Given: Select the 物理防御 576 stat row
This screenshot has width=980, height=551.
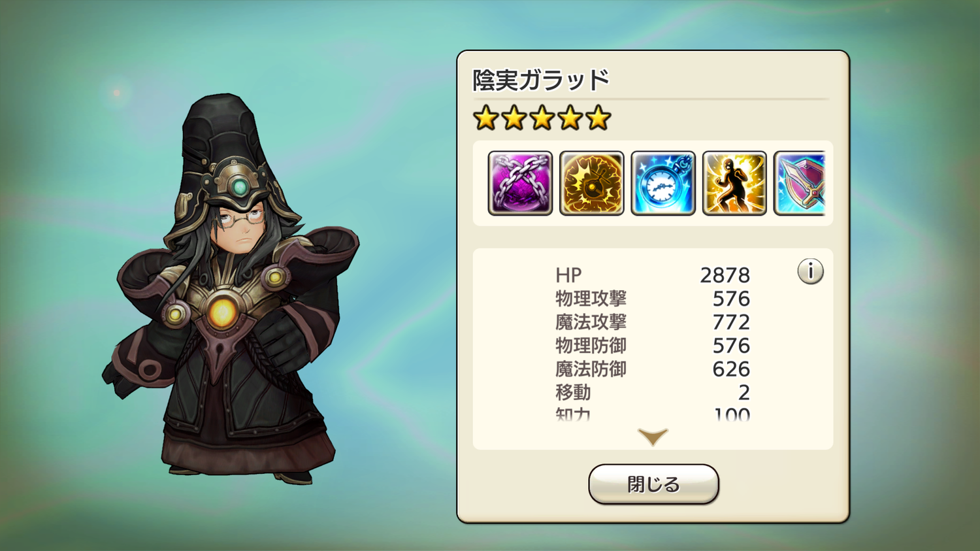Looking at the screenshot, I should [x=653, y=346].
